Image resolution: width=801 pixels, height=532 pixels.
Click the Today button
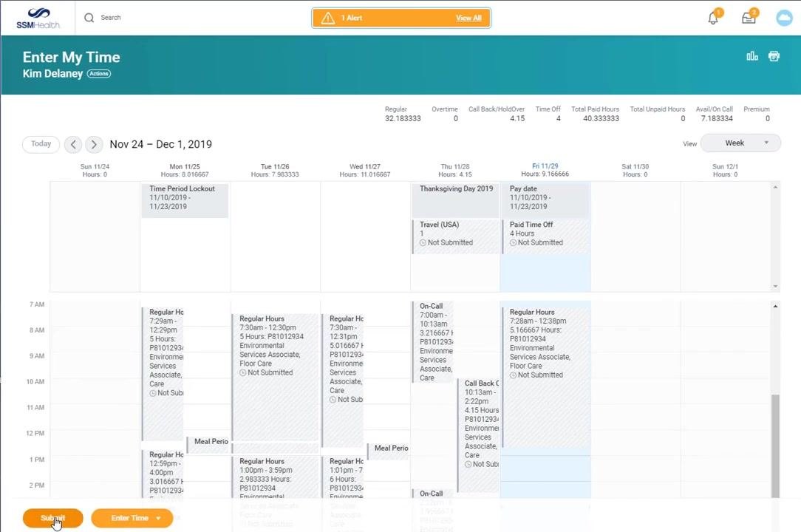41,144
